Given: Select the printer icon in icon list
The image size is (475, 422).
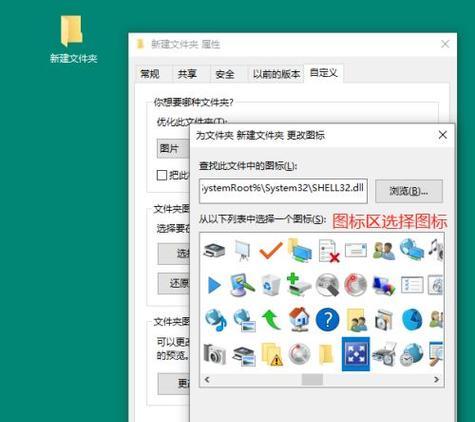Looking at the screenshot, I should 214,250.
